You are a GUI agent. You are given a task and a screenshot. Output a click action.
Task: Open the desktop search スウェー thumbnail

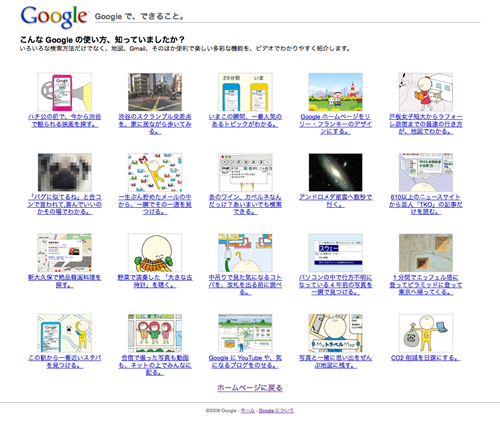(x=336, y=253)
